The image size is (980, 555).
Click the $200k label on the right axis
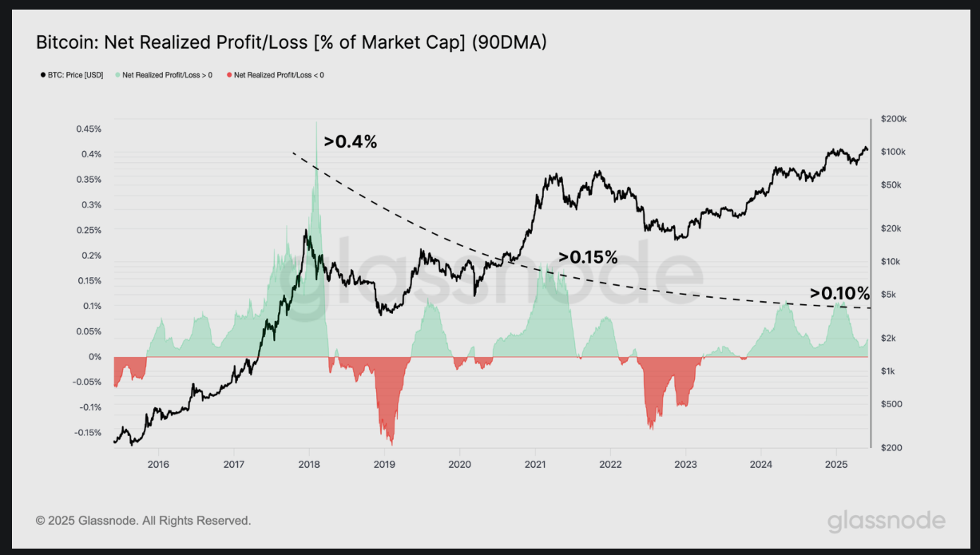(893, 118)
